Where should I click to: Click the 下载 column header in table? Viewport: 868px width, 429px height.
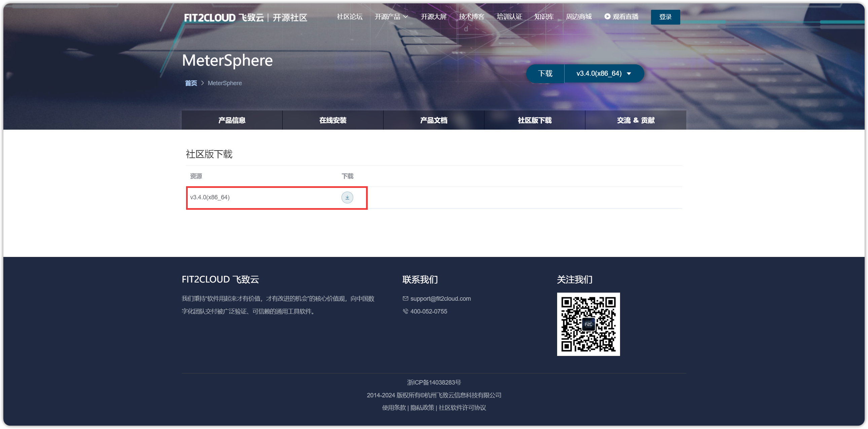(347, 176)
